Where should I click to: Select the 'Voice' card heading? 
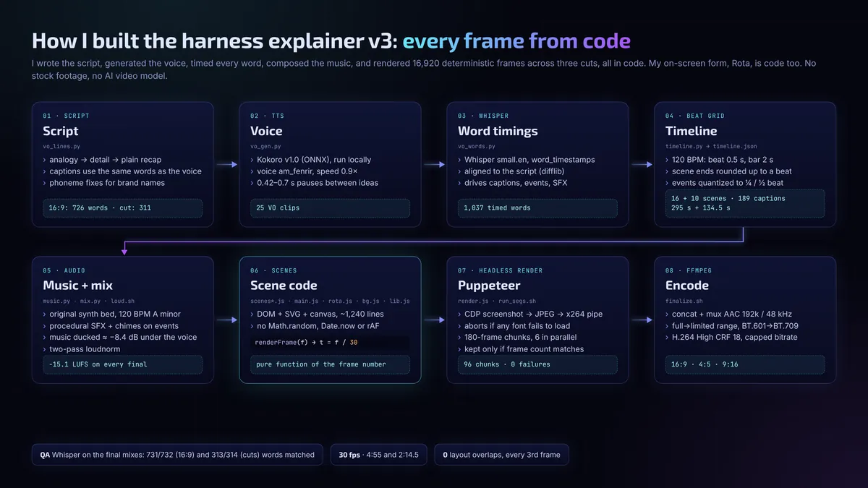click(266, 131)
